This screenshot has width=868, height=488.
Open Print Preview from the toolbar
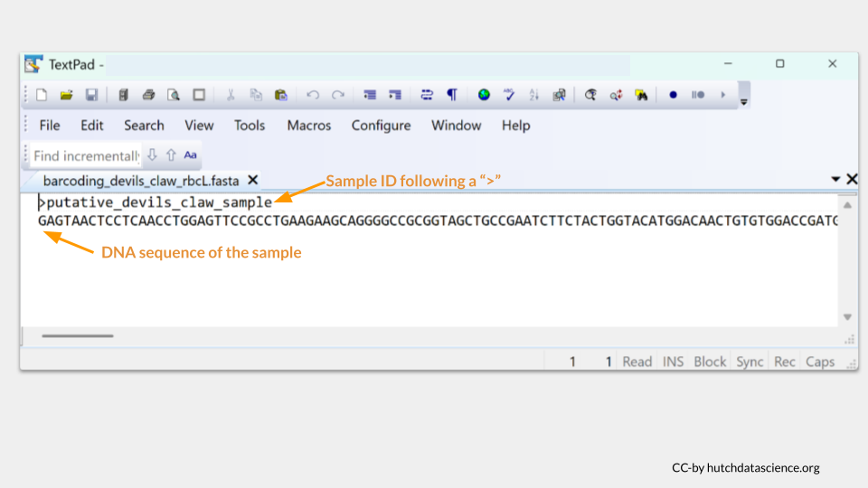(x=174, y=95)
